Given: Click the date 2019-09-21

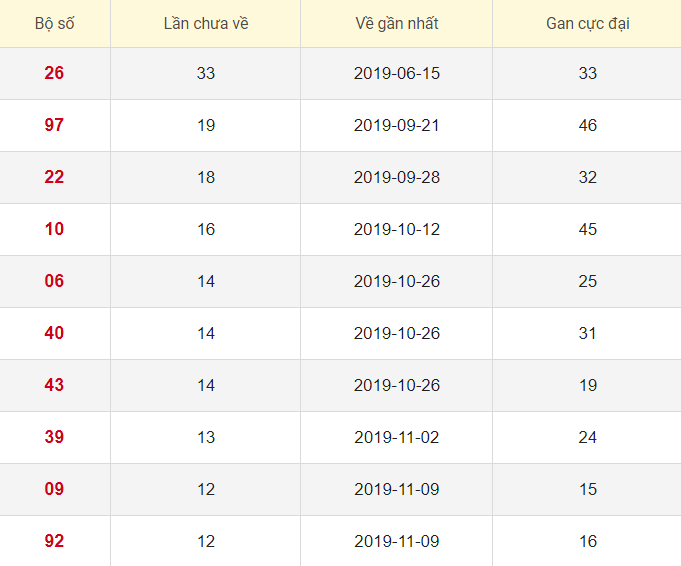Looking at the screenshot, I should click(x=397, y=125).
